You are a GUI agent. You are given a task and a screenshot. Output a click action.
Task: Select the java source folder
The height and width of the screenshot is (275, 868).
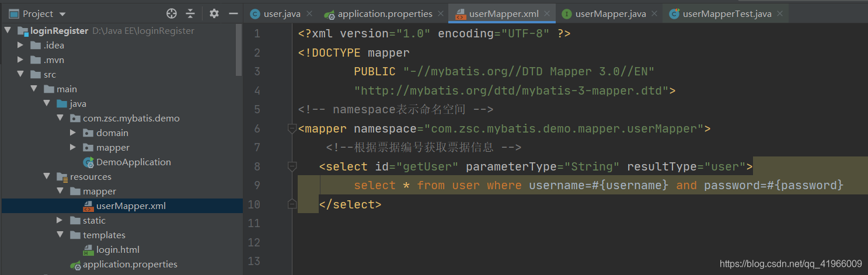(78, 104)
